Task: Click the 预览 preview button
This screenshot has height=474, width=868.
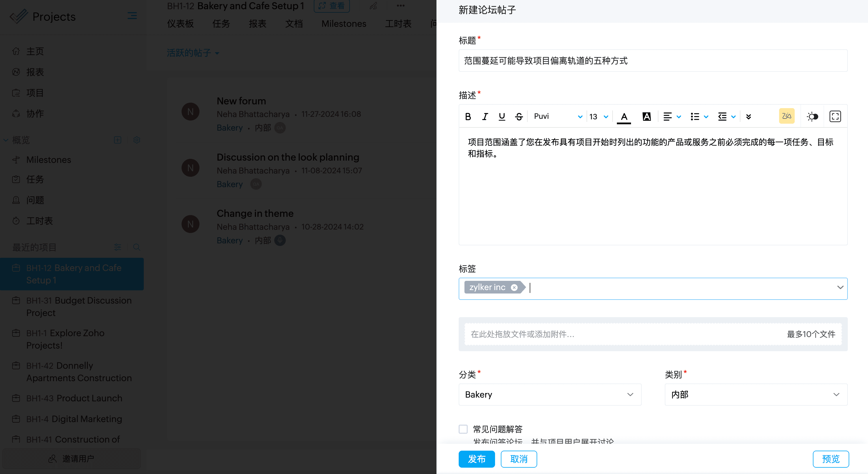Action: coord(830,459)
